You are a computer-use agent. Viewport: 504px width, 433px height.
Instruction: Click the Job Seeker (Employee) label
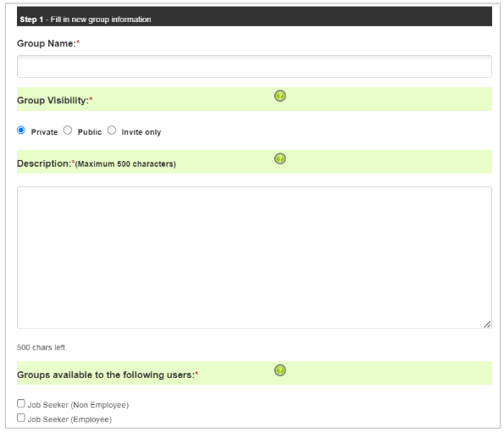coord(69,419)
